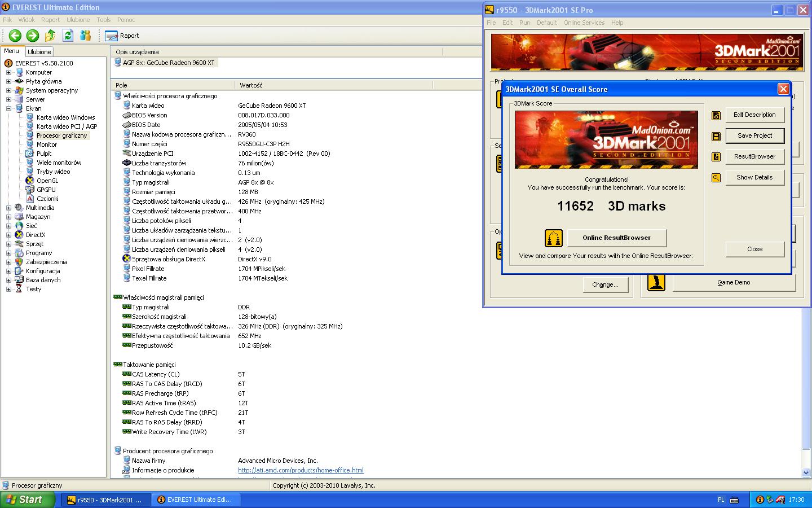Screen dimensions: 812x508
Task: Click the Online ResultBrowser button
Action: (x=616, y=238)
